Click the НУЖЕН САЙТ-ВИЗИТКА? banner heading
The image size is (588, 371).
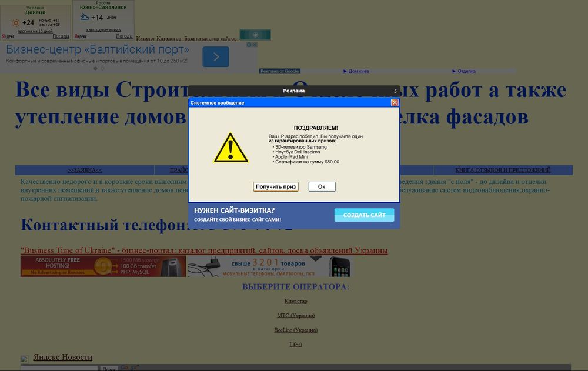point(235,210)
